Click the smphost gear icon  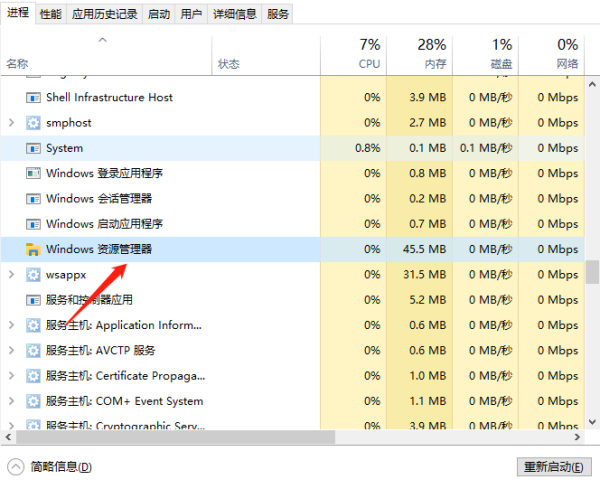[33, 123]
